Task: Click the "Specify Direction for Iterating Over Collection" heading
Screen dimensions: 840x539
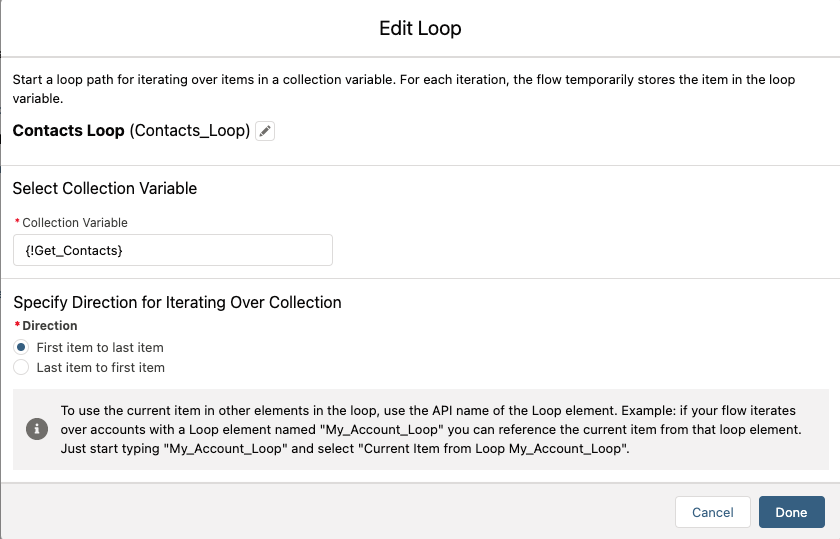Action: click(x=177, y=302)
